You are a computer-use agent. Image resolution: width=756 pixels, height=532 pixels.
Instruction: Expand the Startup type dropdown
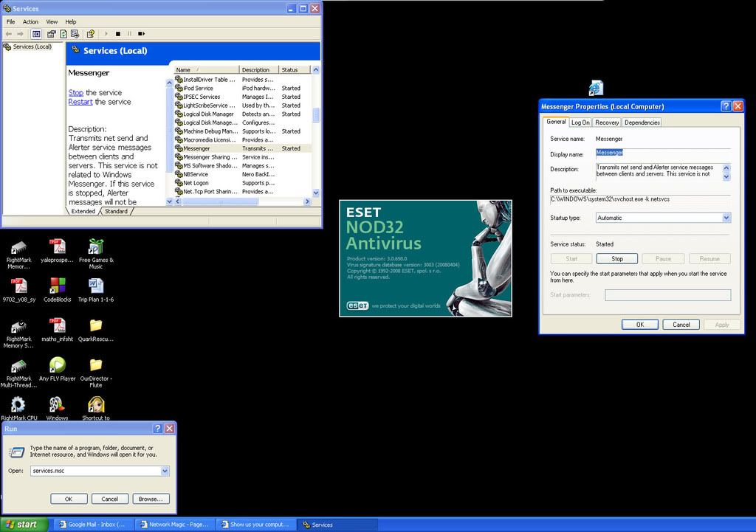click(726, 218)
